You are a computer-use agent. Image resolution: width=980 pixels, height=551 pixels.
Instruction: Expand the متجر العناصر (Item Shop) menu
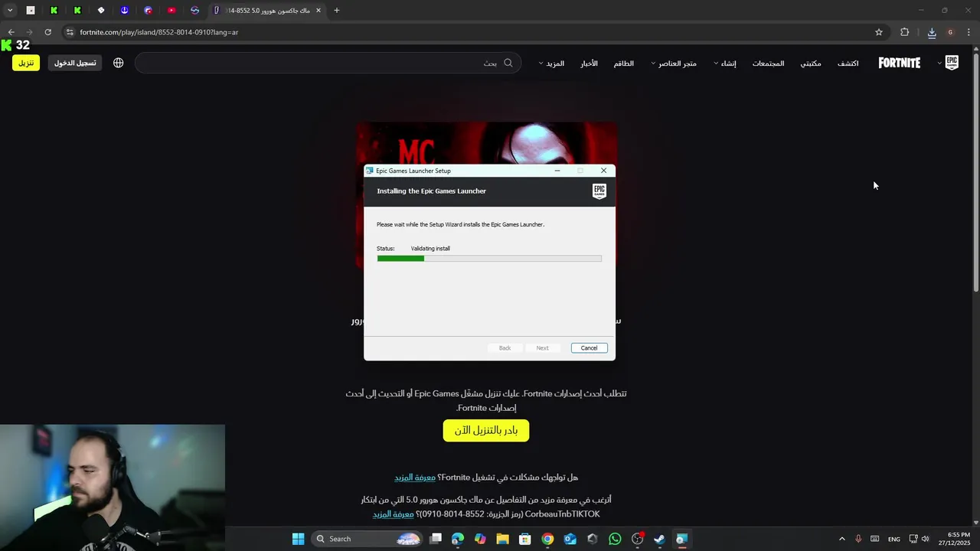point(674,64)
